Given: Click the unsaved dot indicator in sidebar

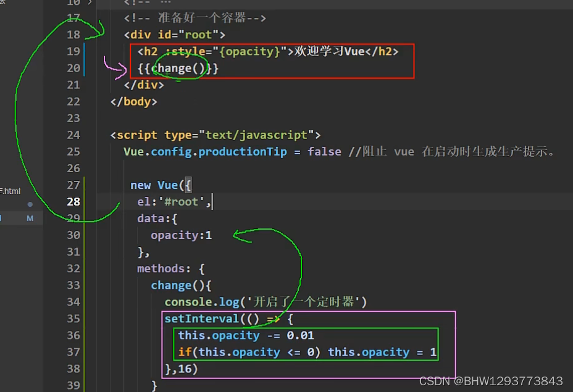Looking at the screenshot, I should [30, 204].
